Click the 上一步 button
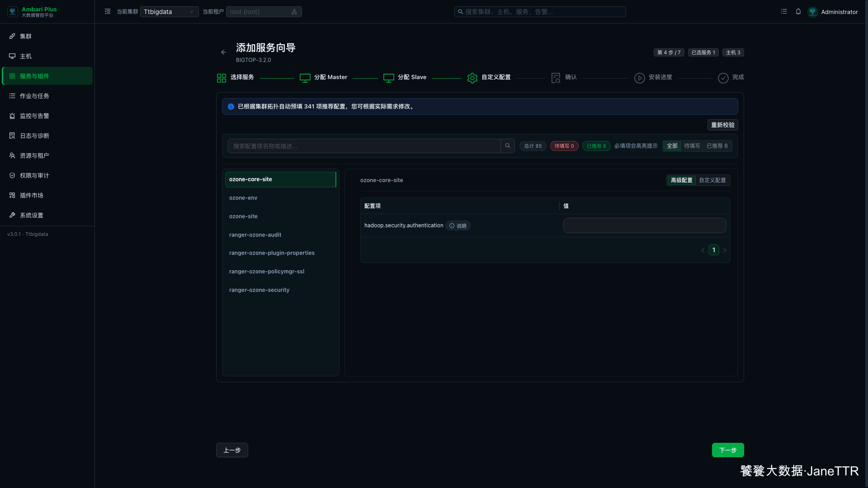868x488 pixels. point(232,450)
